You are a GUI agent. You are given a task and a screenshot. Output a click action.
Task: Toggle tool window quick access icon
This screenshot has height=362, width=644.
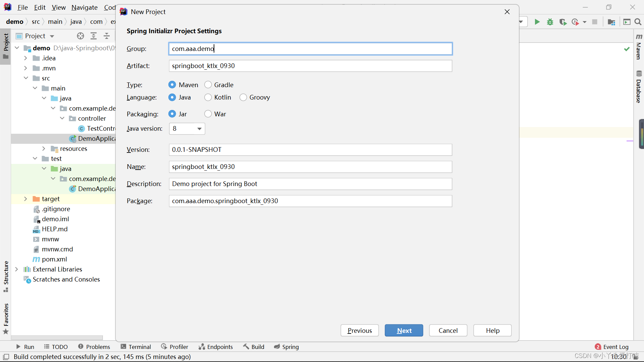(6, 357)
